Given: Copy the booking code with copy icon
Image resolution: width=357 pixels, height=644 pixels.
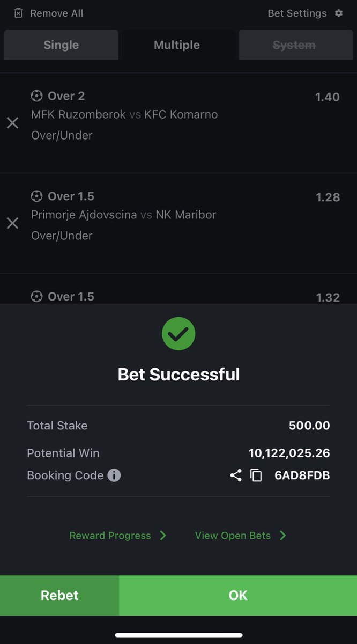Looking at the screenshot, I should click(256, 475).
